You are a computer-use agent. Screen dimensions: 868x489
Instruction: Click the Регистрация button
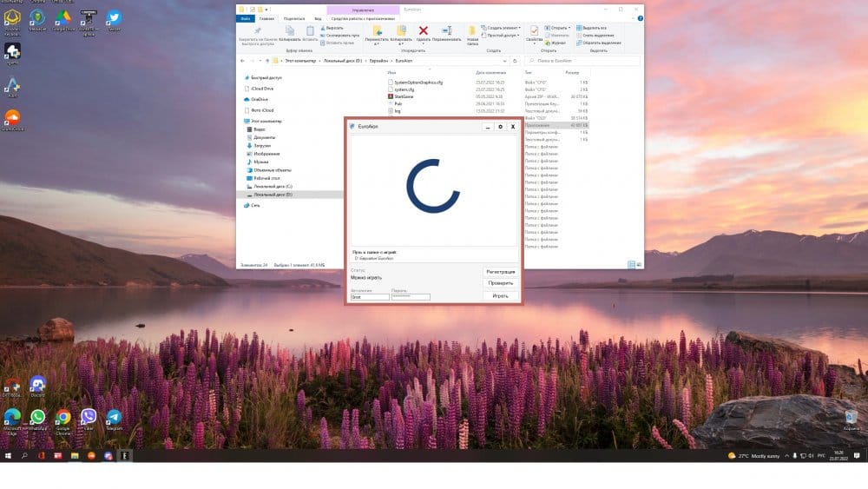(x=500, y=272)
